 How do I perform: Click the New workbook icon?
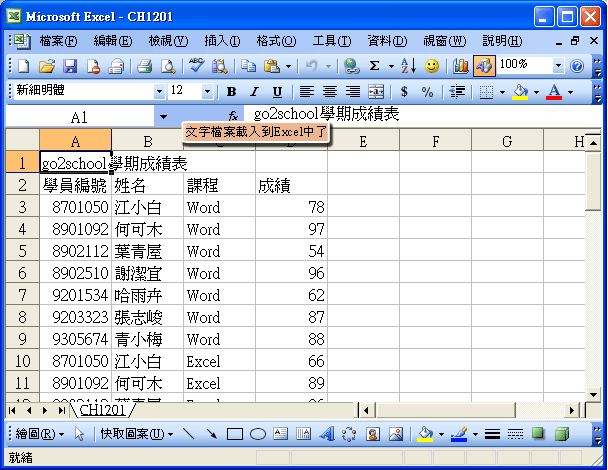pyautogui.click(x=24, y=66)
